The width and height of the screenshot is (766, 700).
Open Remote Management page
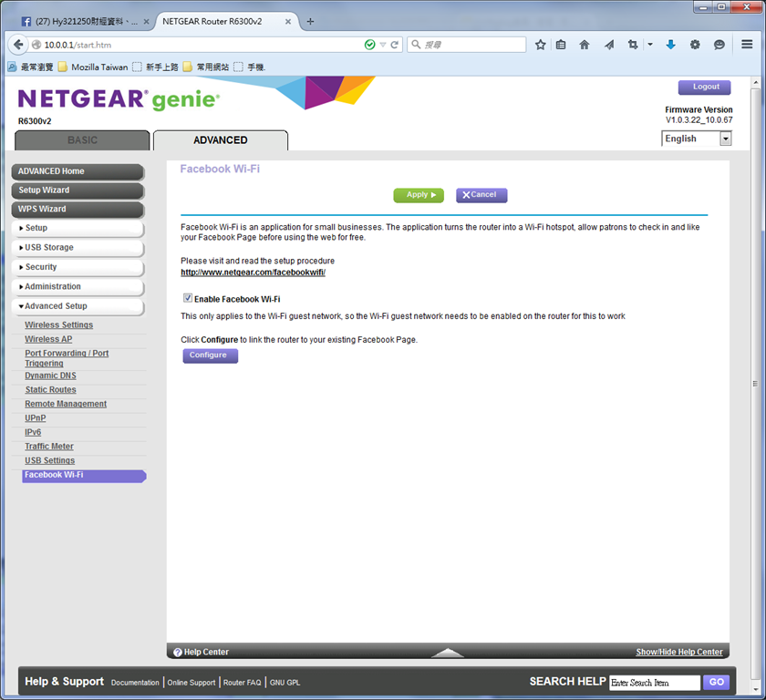tap(66, 404)
